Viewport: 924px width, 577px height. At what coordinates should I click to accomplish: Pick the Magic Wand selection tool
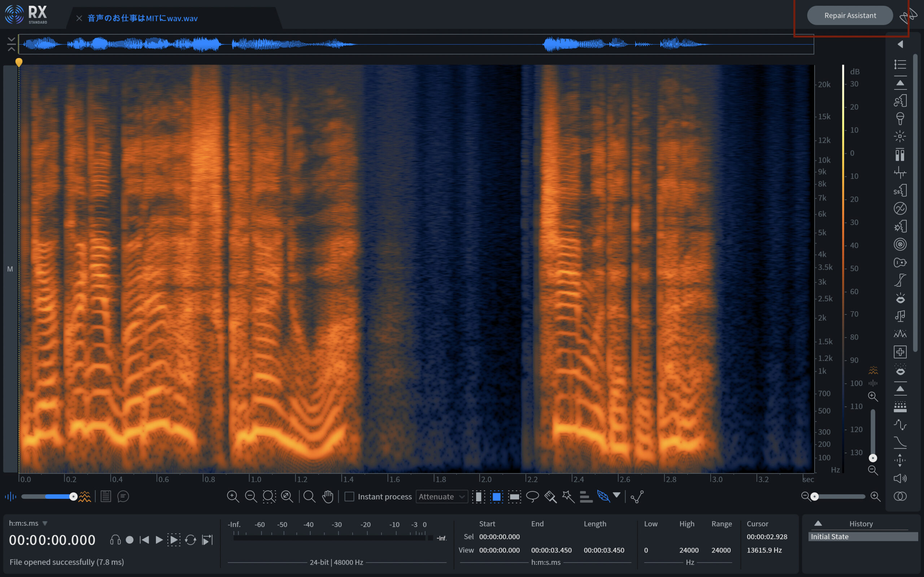pos(568,497)
